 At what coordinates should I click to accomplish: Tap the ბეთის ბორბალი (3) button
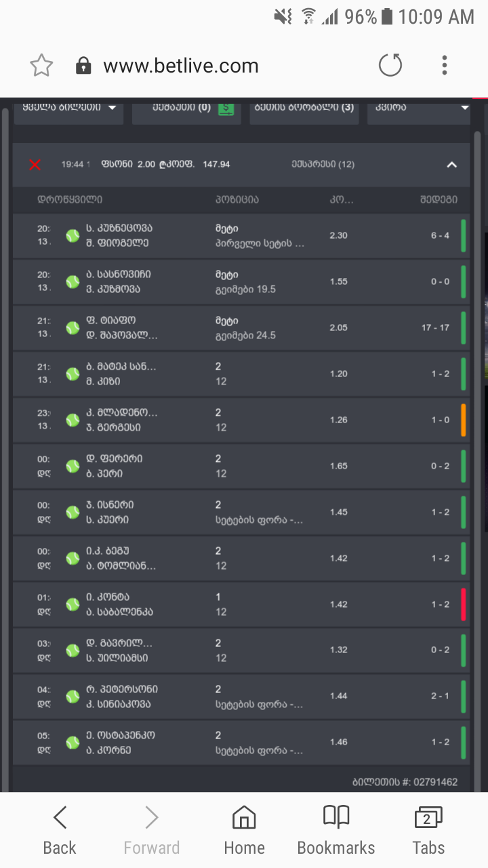304,108
